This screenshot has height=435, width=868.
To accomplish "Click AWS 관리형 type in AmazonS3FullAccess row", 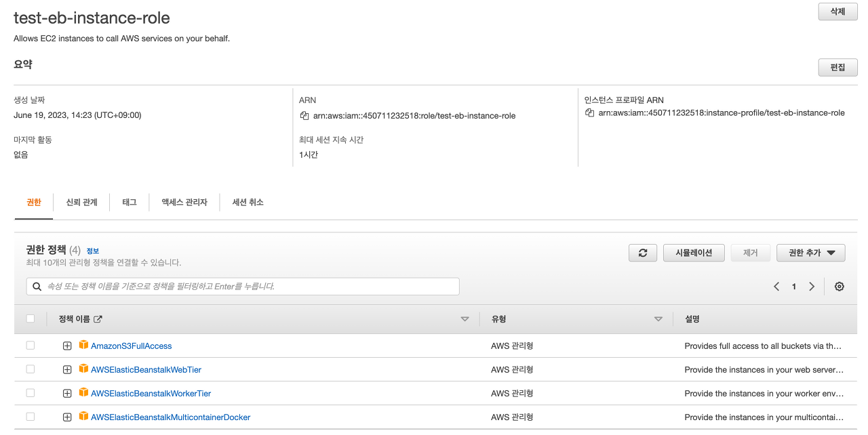I will click(512, 346).
